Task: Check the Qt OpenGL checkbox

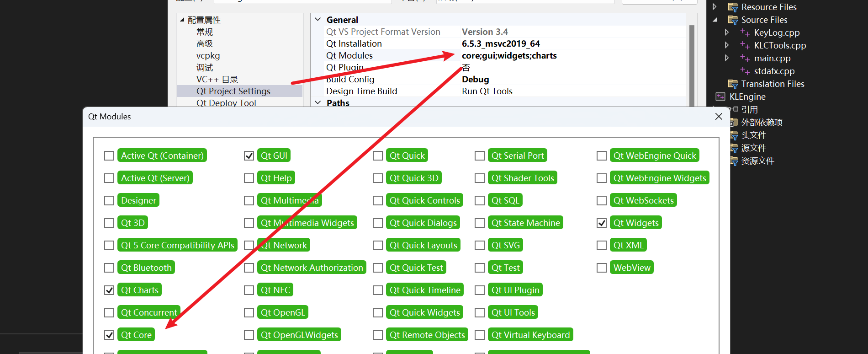Action: (249, 313)
